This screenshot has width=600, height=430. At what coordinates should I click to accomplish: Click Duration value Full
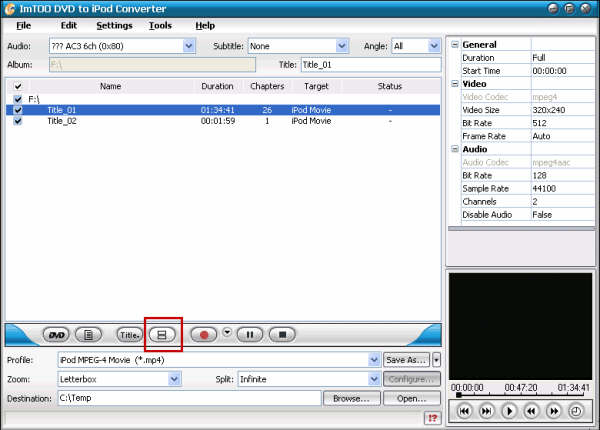pos(539,58)
